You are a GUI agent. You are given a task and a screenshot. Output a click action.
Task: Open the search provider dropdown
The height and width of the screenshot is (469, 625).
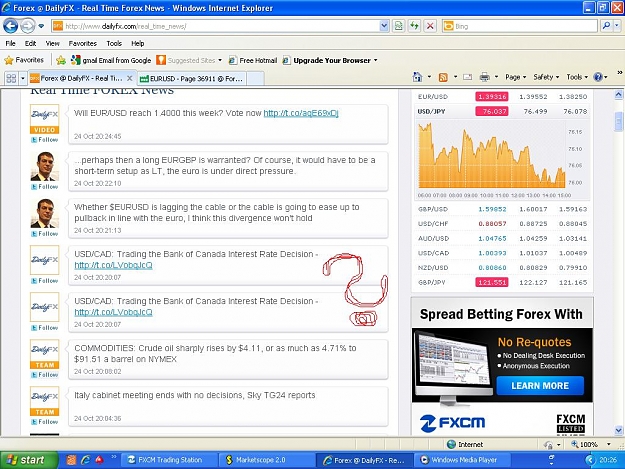(617, 26)
